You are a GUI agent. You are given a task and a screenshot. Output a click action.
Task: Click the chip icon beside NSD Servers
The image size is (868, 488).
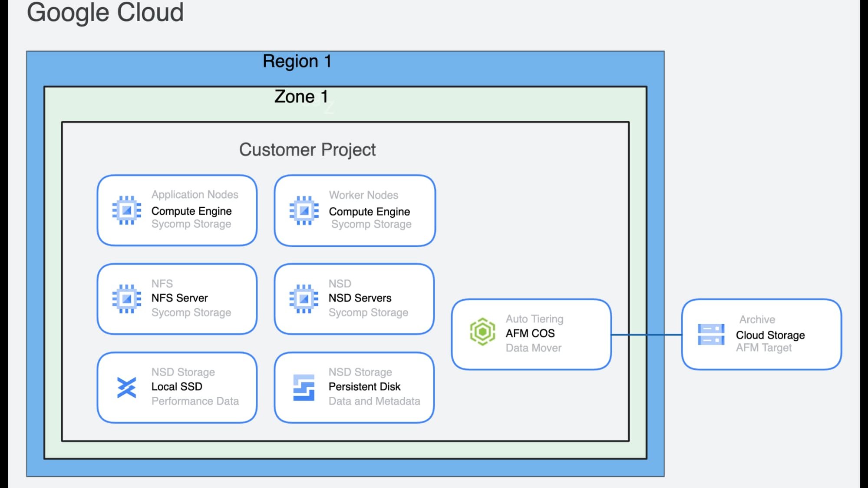pos(304,299)
